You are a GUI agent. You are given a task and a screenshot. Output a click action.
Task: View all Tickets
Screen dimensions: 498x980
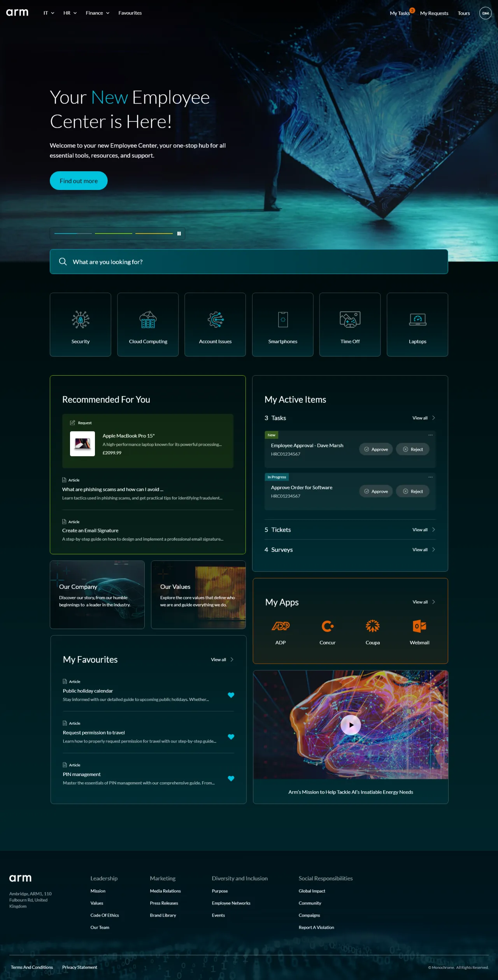[x=424, y=530]
